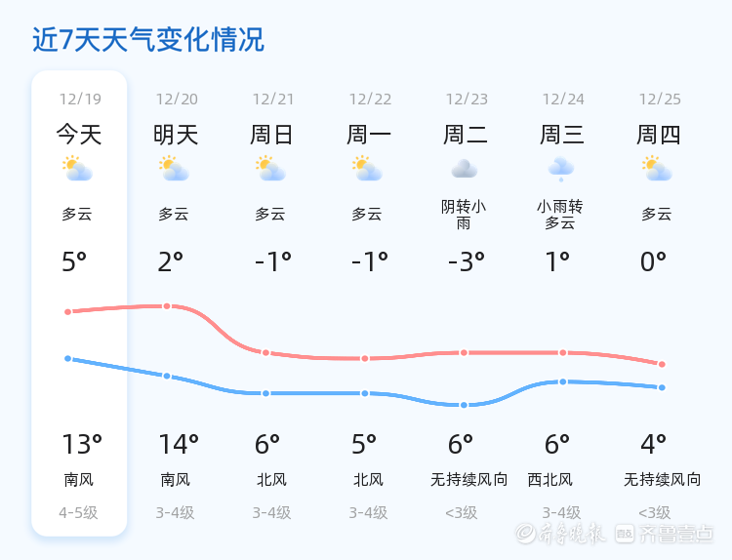732x560 pixels.
Task: Click the 周四 partly cloudy icon
Action: coord(657,170)
